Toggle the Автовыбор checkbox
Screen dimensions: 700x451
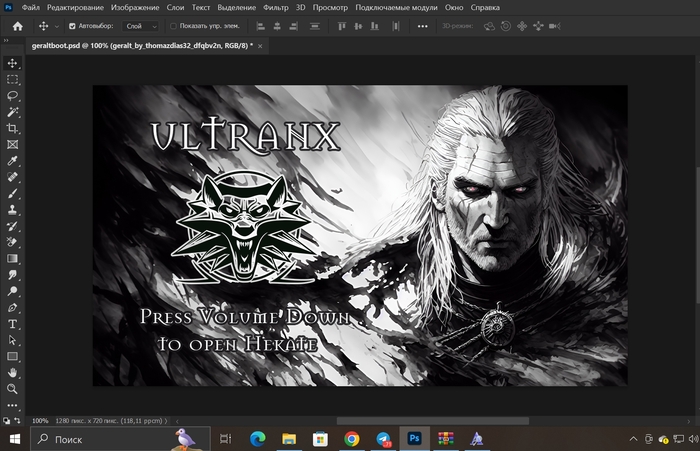[x=71, y=26]
